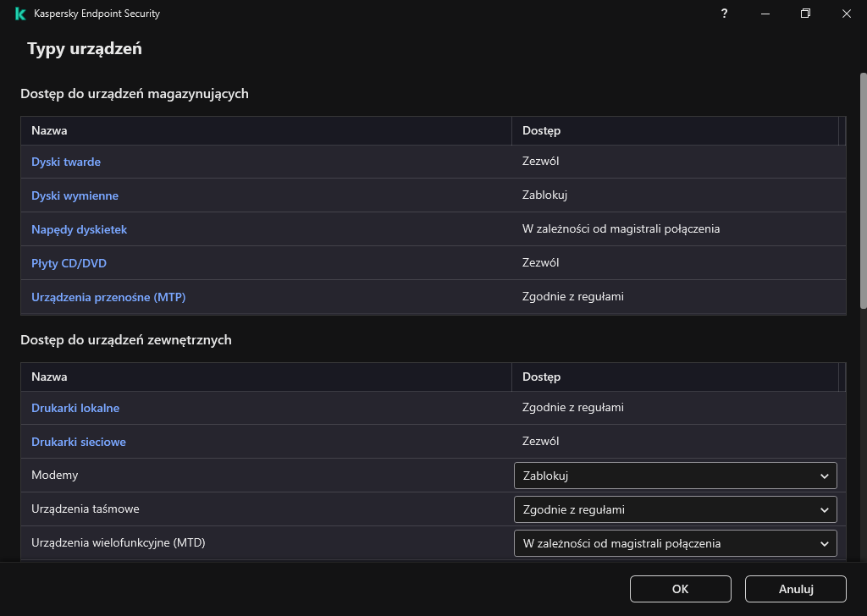867x616 pixels.
Task: Select Urządzenia przenośne (MTP) link
Action: pos(108,297)
